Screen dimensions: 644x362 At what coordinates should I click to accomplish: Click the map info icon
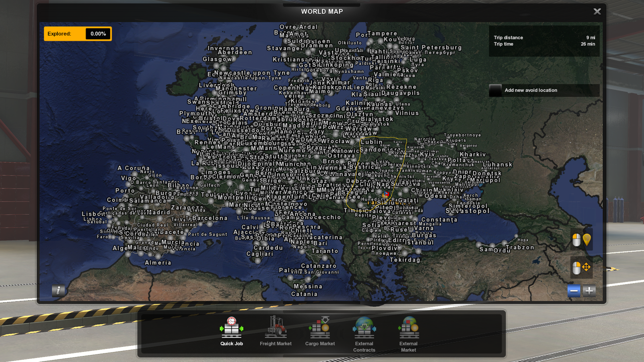[x=58, y=290]
